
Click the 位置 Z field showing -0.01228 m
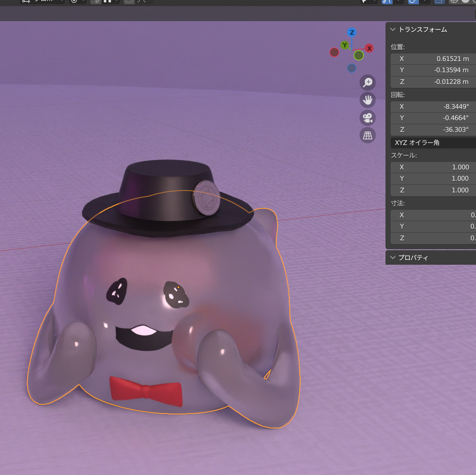[x=433, y=82]
